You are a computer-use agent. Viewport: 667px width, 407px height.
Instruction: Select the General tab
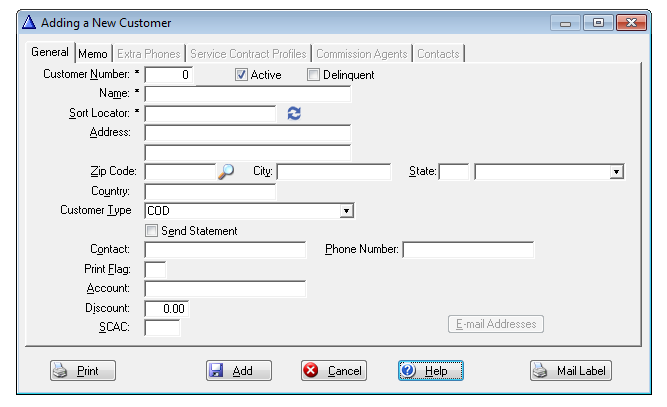tap(50, 52)
